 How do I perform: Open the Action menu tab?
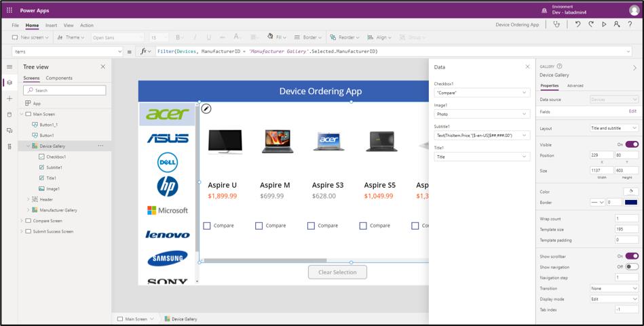coord(87,25)
